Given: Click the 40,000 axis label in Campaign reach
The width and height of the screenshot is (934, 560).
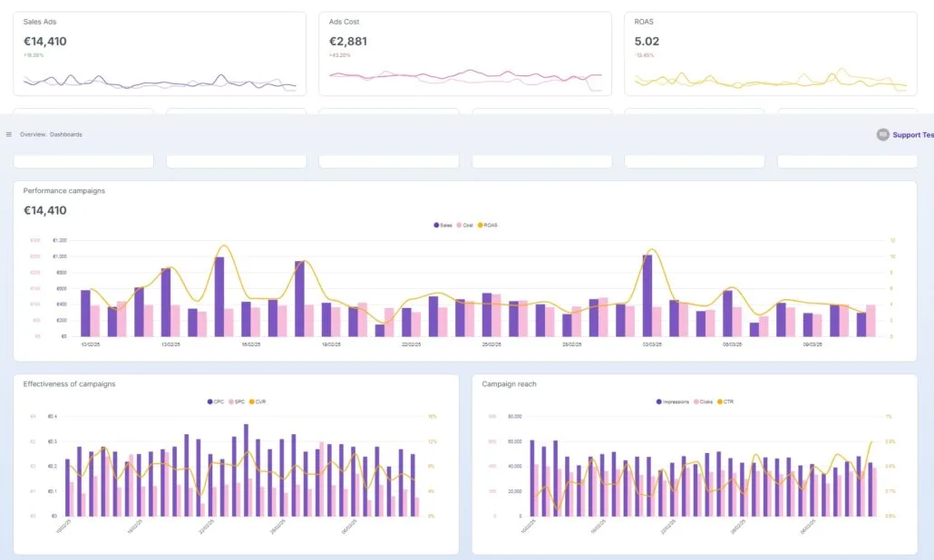Looking at the screenshot, I should (x=515, y=467).
